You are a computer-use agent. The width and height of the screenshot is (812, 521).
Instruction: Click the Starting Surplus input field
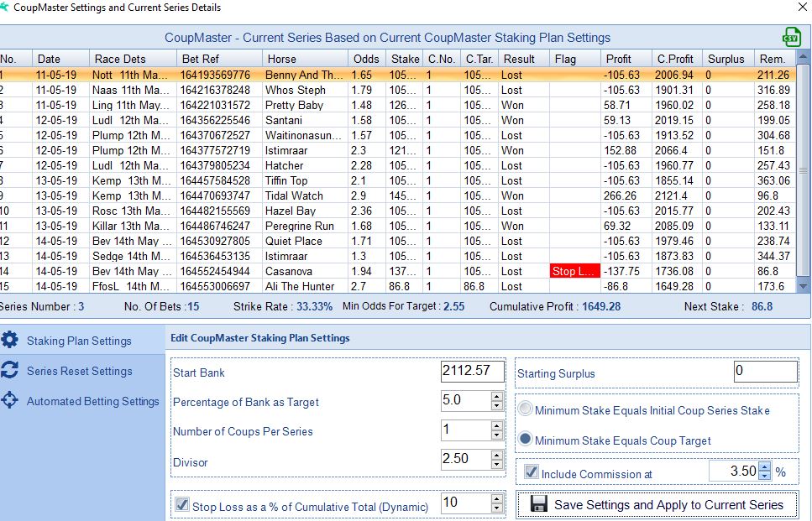click(765, 371)
